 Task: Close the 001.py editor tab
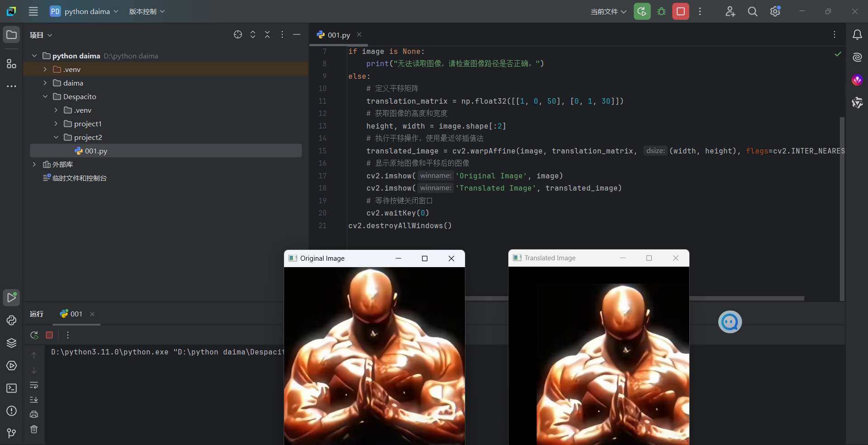point(359,34)
